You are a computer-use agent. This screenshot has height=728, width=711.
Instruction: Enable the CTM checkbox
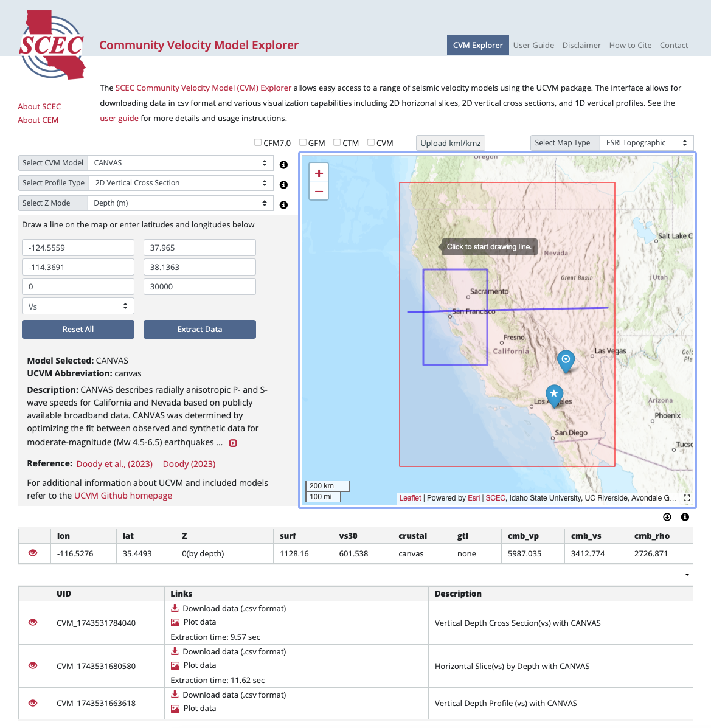click(x=337, y=142)
